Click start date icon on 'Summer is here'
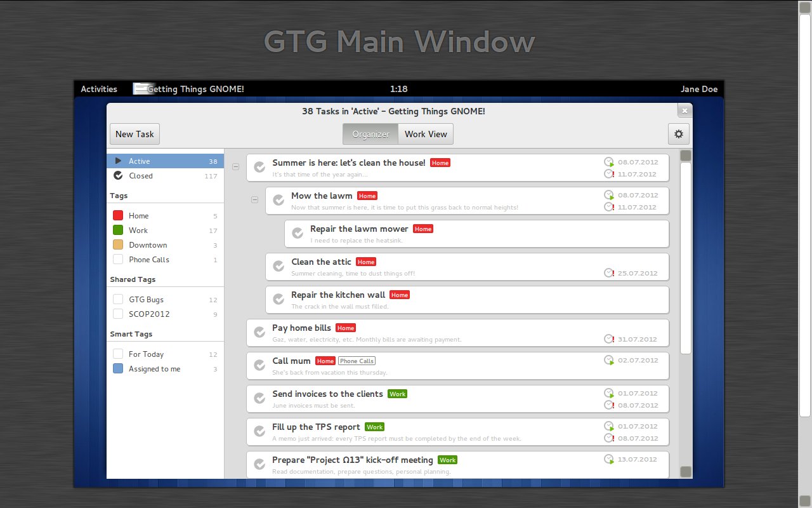 coord(609,162)
